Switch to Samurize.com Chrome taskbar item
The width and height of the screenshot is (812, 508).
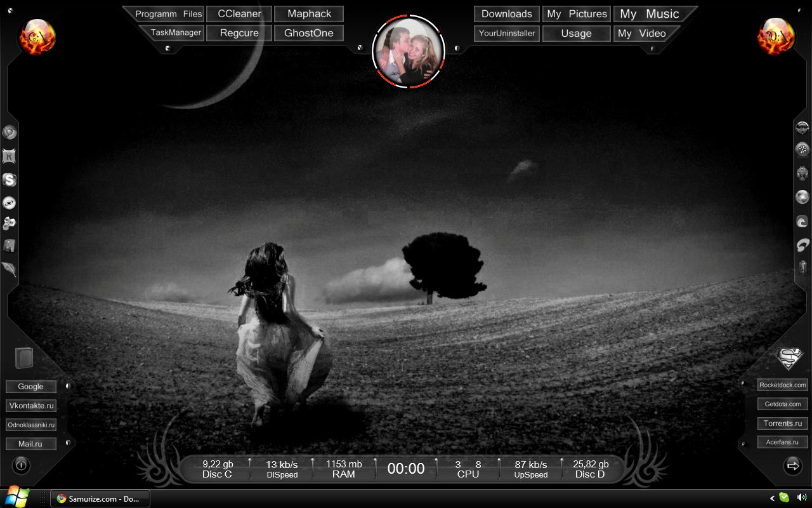[x=100, y=498]
